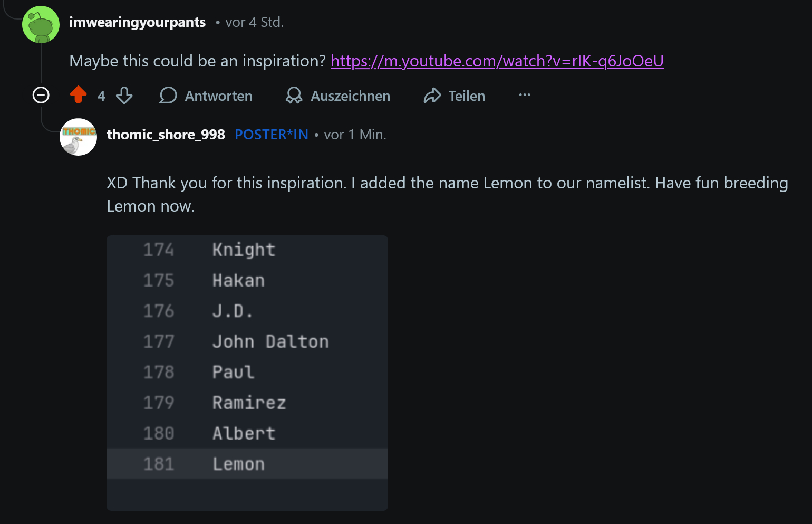Click the POSTER*IN badge
This screenshot has width=812, height=524.
click(271, 135)
